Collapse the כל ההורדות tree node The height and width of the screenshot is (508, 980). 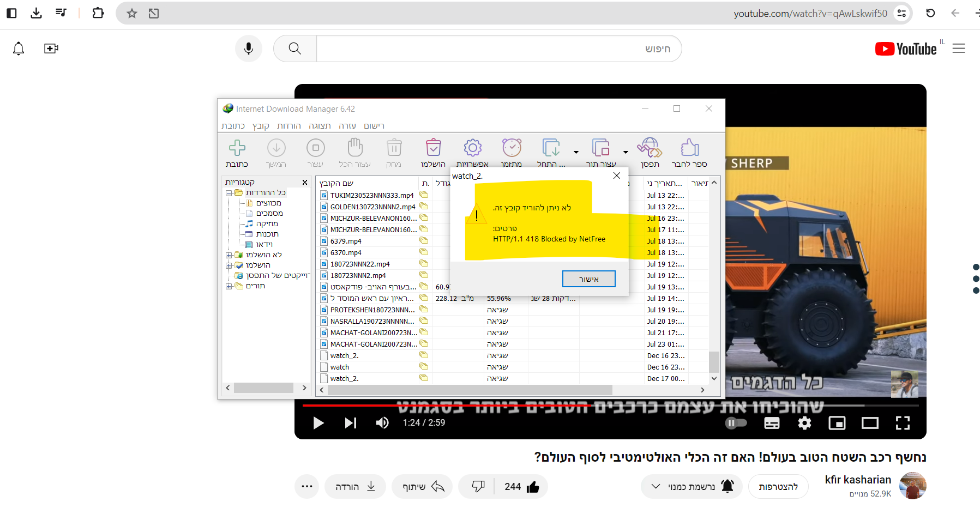click(x=229, y=193)
